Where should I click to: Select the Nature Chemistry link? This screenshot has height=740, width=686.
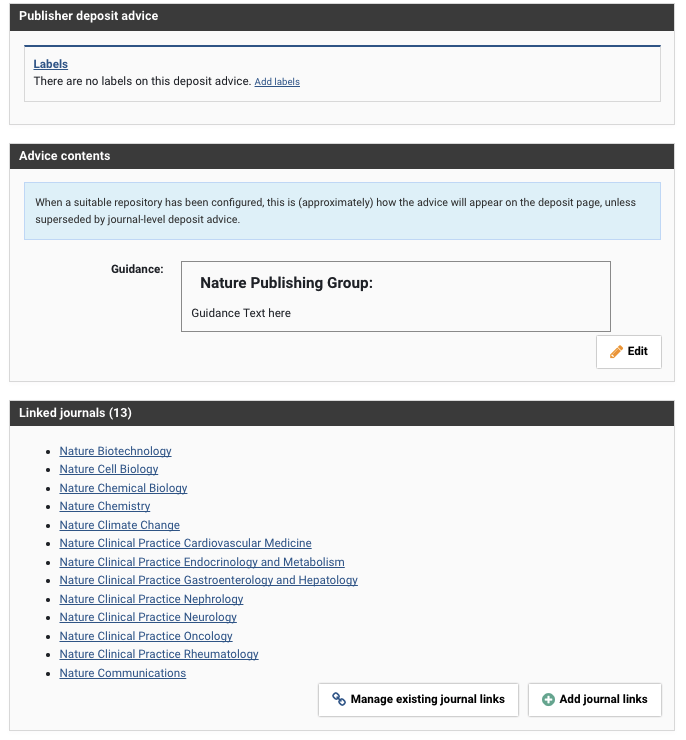point(105,506)
